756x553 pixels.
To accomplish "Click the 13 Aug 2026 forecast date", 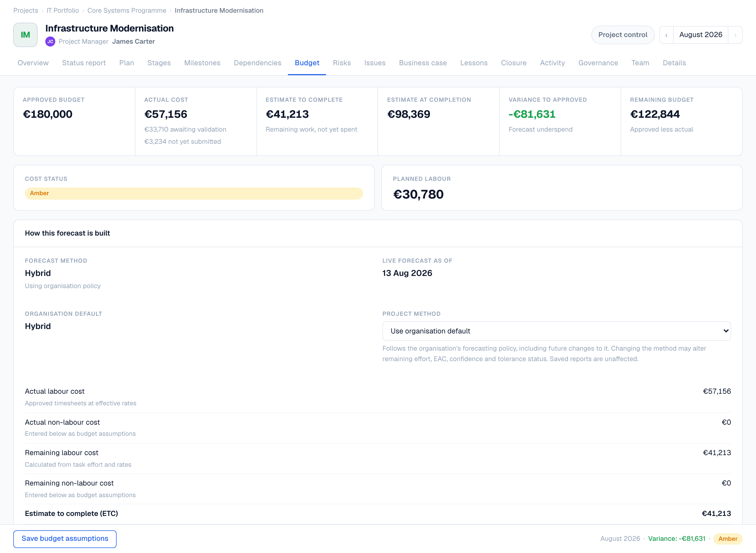I will (x=407, y=273).
